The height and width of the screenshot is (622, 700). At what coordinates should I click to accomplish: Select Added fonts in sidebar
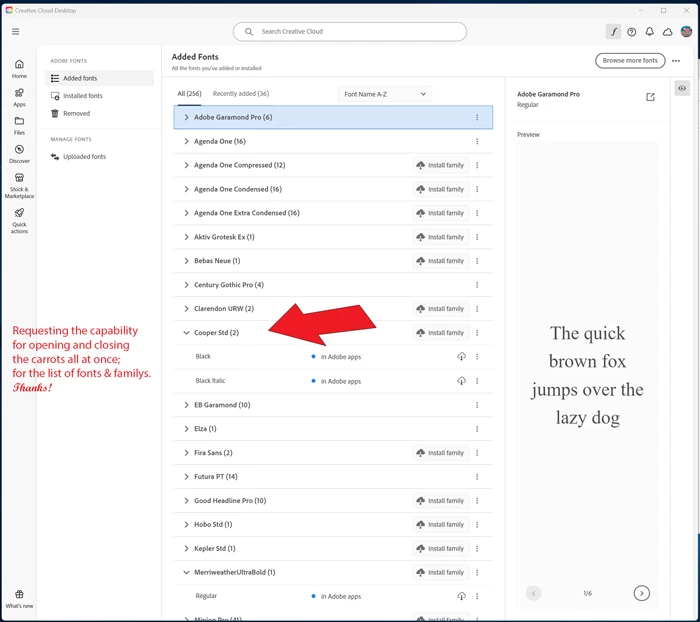[99, 78]
